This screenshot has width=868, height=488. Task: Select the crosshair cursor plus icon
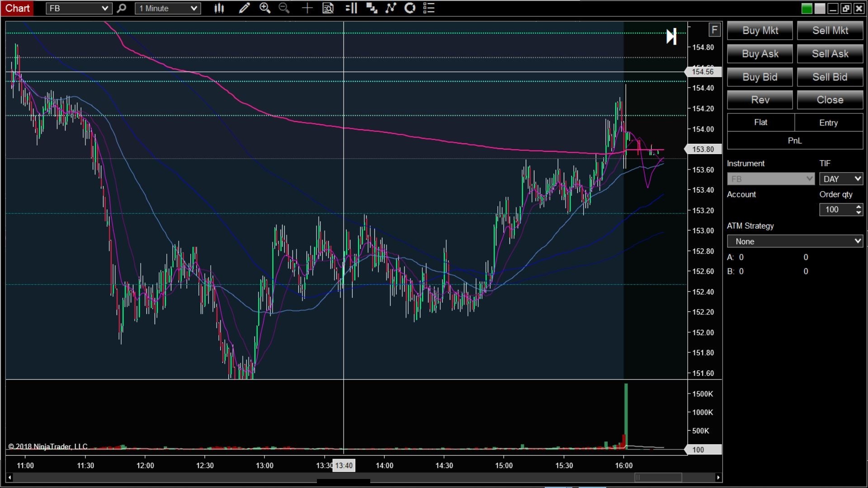coord(307,8)
